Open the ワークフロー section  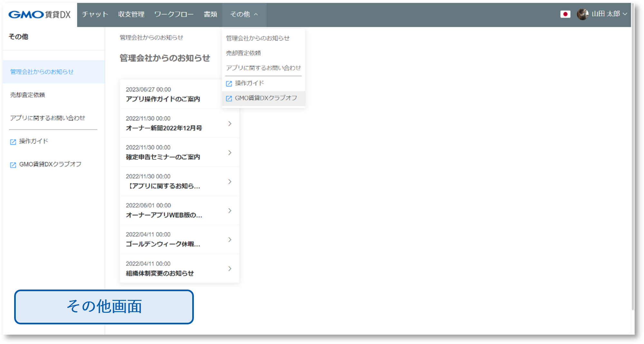click(174, 14)
